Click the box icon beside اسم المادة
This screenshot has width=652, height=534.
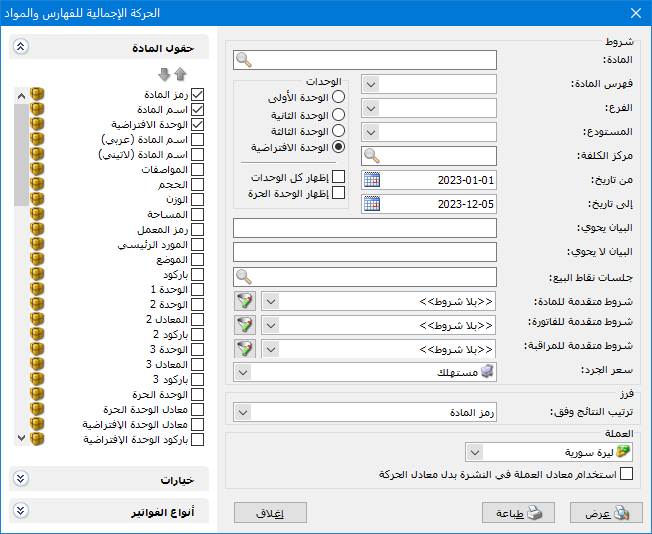37,109
